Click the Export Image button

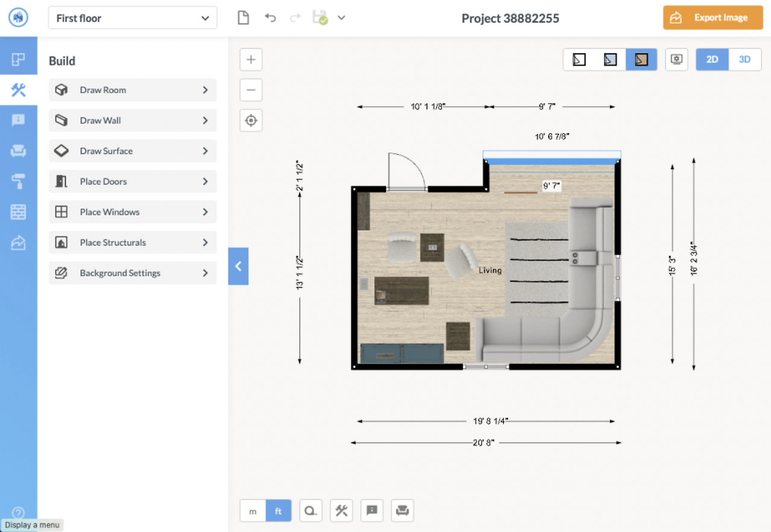click(x=713, y=17)
